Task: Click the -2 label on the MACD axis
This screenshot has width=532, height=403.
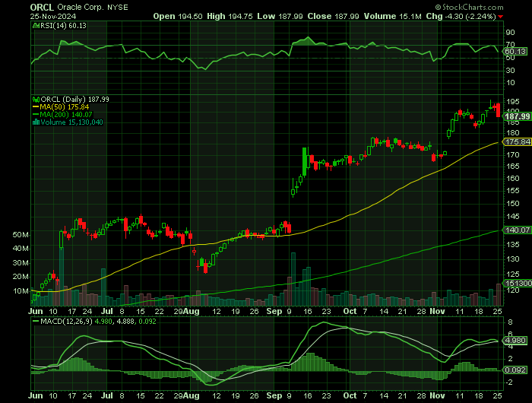Action: point(508,382)
